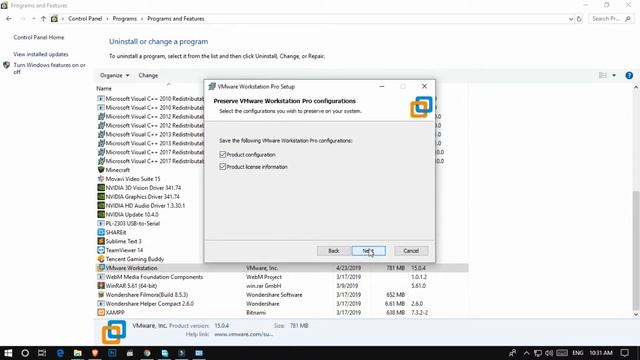Go back with the back arrow
Screen dimensions: 640x360
(9, 19)
